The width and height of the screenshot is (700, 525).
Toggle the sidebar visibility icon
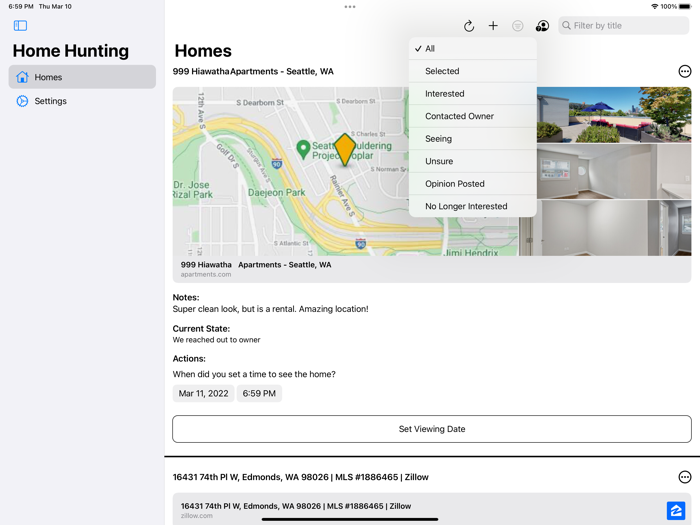[21, 26]
